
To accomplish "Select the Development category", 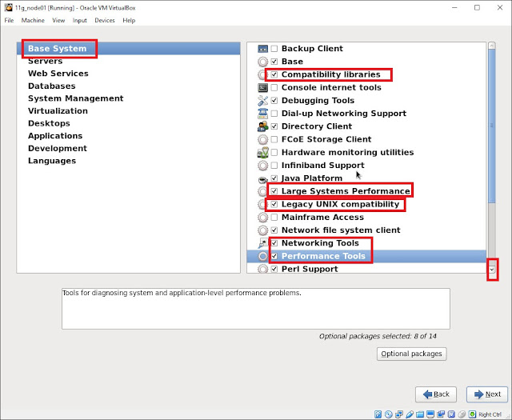I will click(x=128, y=149).
